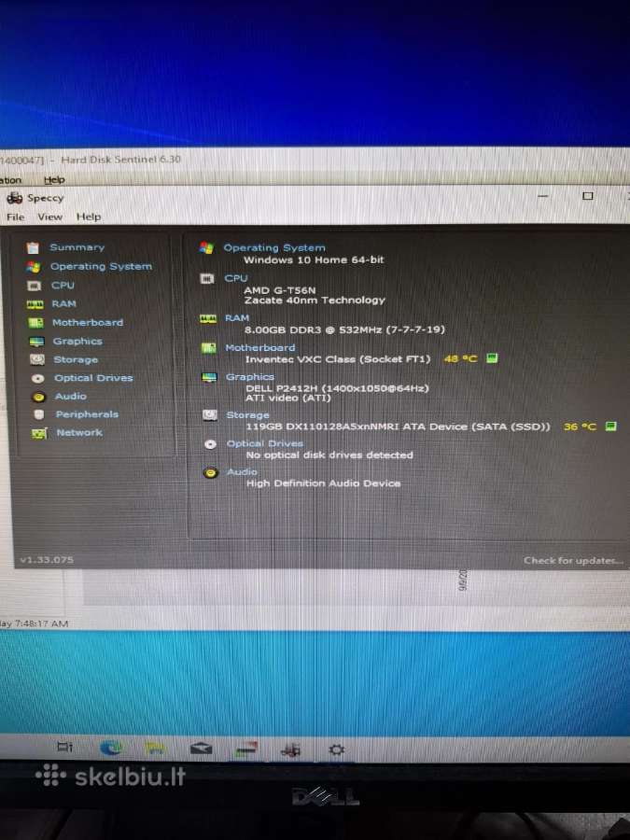
Task: Open the File menu in Speccy
Action: point(16,217)
